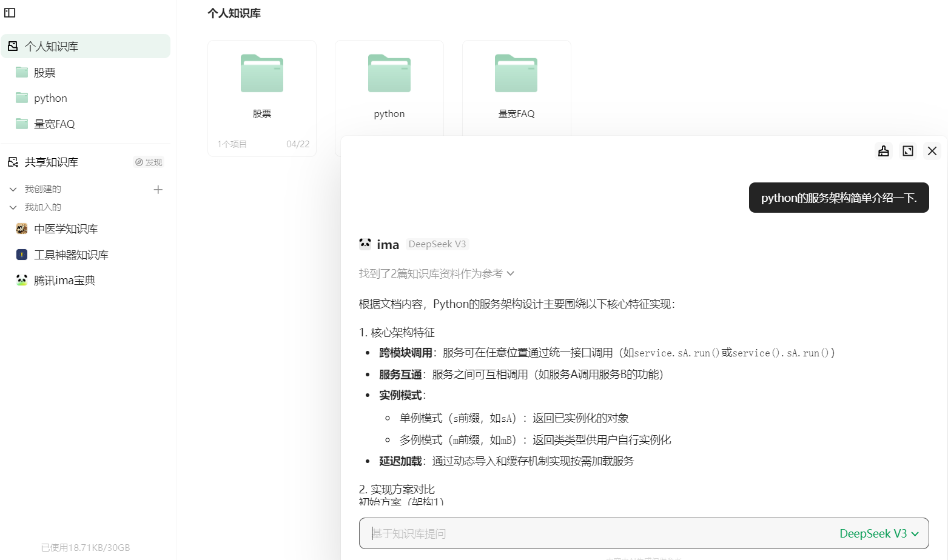This screenshot has width=948, height=560.
Task: Open 共享知识库 section
Action: coord(52,162)
